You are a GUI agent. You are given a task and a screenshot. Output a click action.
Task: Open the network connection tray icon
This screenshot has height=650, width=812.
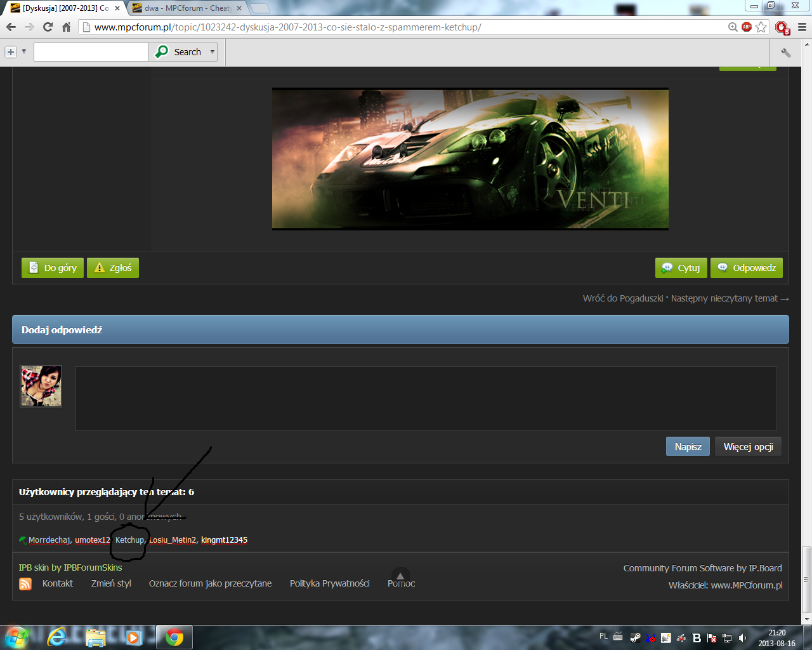(x=727, y=638)
